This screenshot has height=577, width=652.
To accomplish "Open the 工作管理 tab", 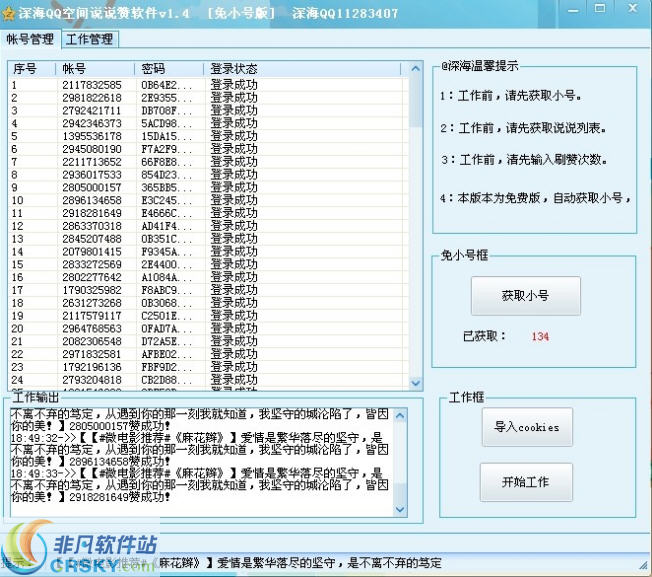I will click(90, 40).
